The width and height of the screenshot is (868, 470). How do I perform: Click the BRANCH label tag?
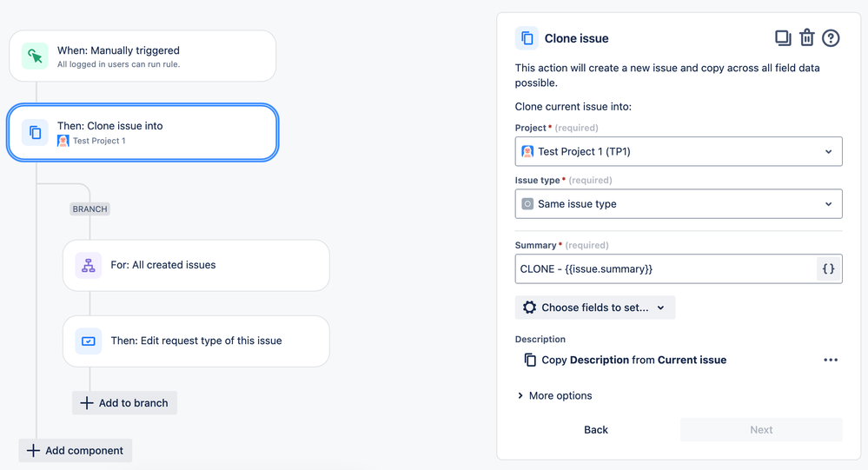coord(89,209)
